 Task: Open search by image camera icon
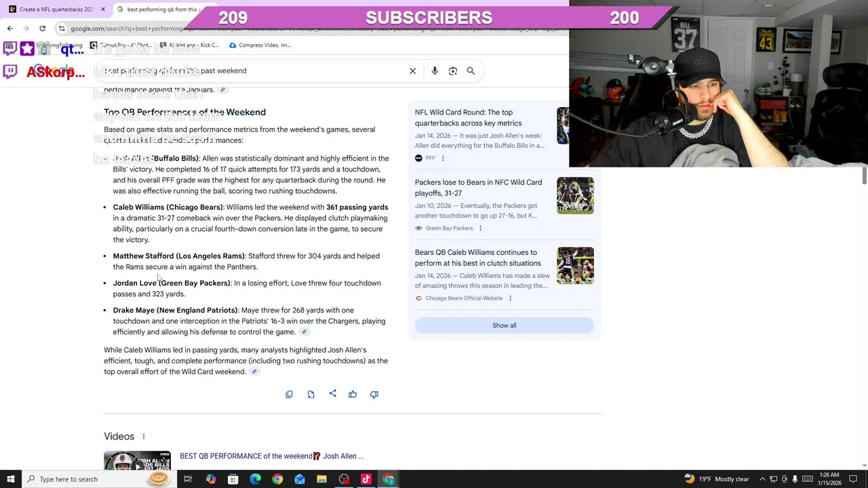(x=453, y=70)
